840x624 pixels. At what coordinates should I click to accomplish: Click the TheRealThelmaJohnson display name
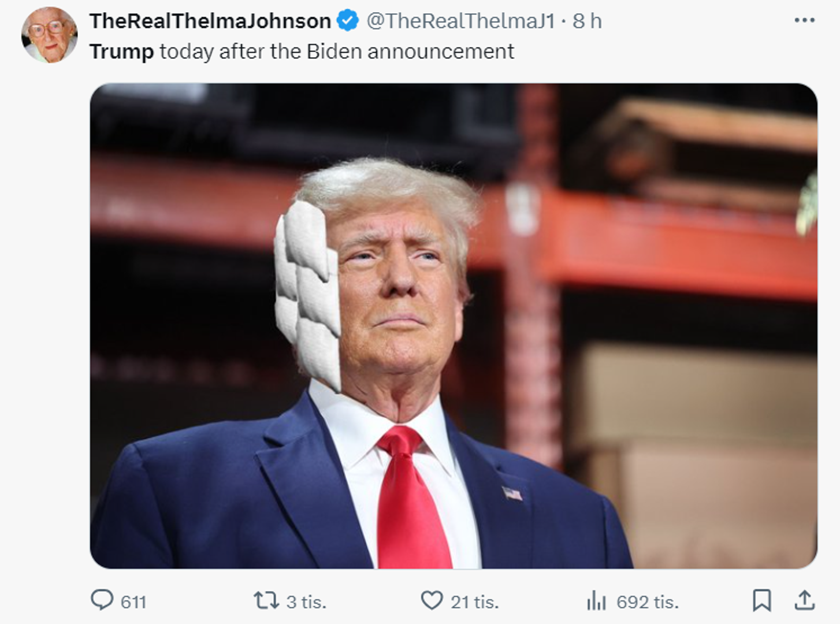click(210, 21)
